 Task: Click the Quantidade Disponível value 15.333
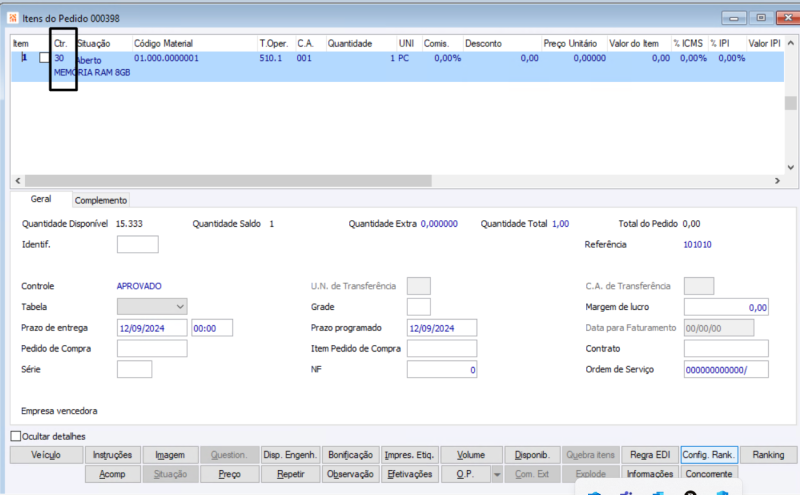pos(129,224)
